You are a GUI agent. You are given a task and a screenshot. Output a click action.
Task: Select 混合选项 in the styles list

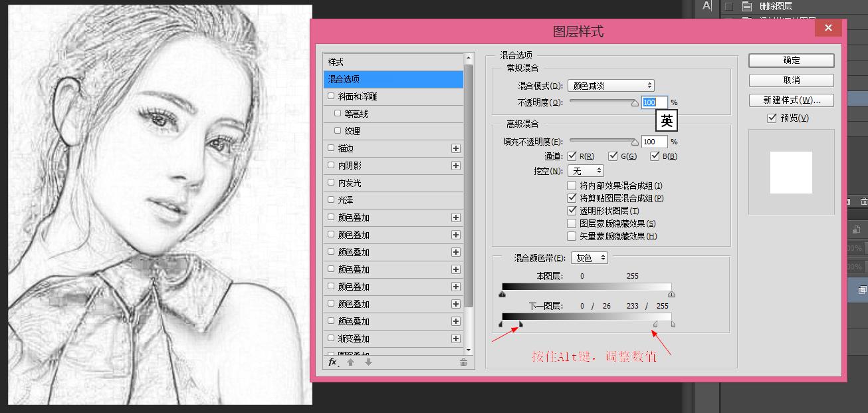point(393,78)
